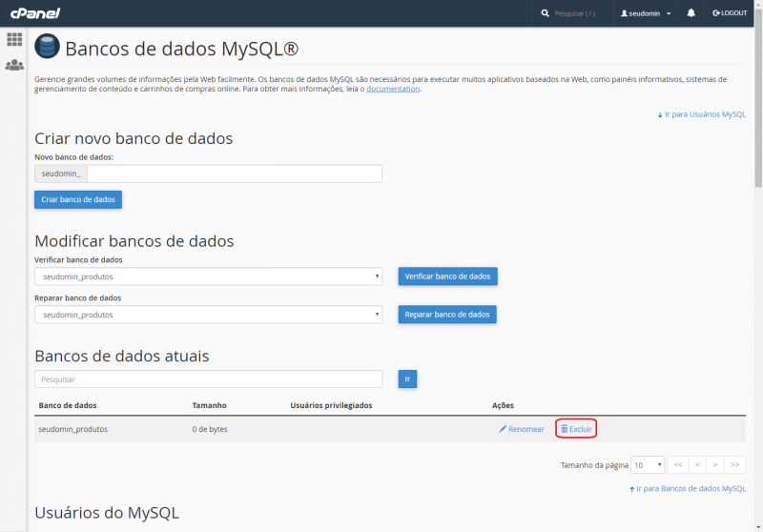Go to first page with << button
This screenshot has height=532, width=763.
coord(678,465)
